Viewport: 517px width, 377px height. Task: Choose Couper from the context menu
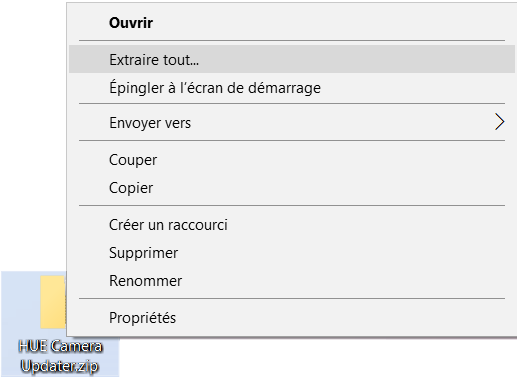pos(292,160)
